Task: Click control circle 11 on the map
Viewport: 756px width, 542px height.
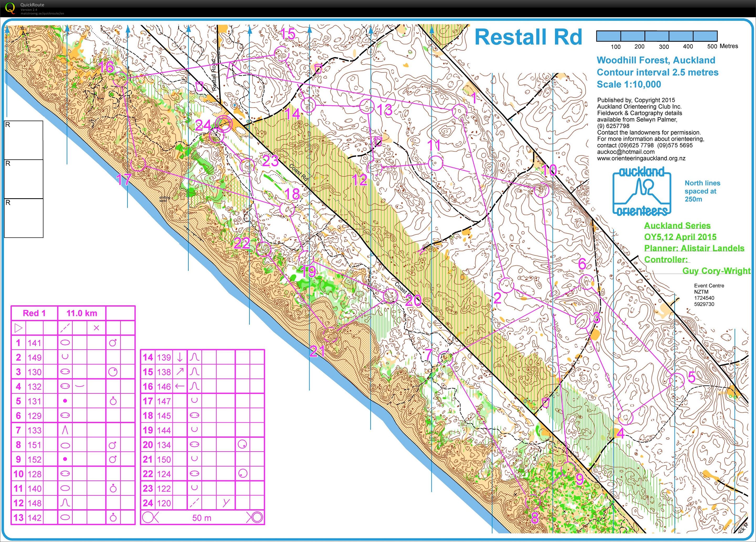Action: click(435, 163)
